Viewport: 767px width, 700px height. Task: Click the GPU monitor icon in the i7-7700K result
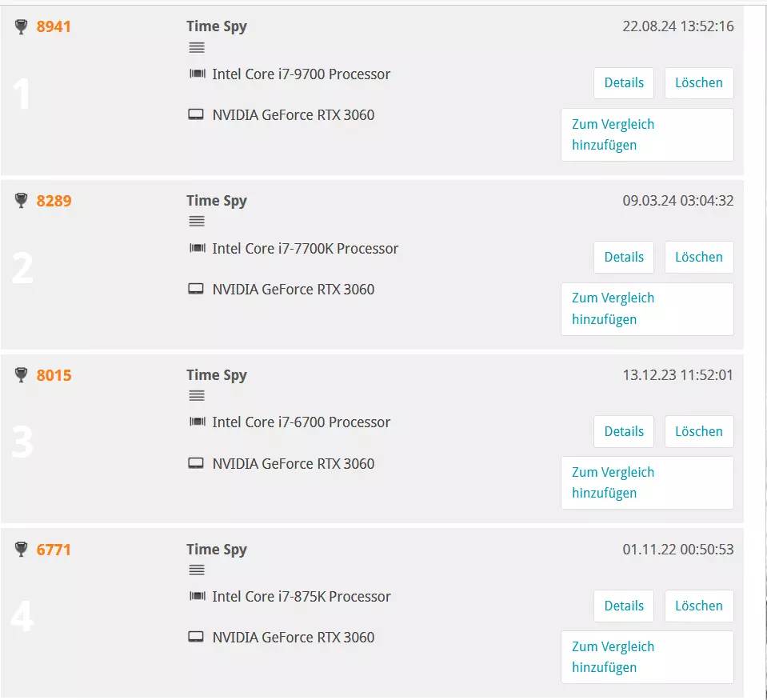[x=196, y=289]
